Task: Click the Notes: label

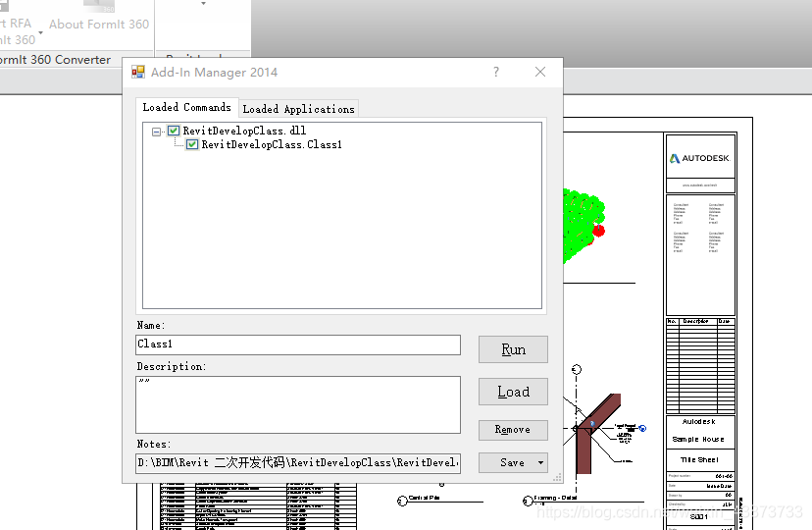Action: (154, 444)
